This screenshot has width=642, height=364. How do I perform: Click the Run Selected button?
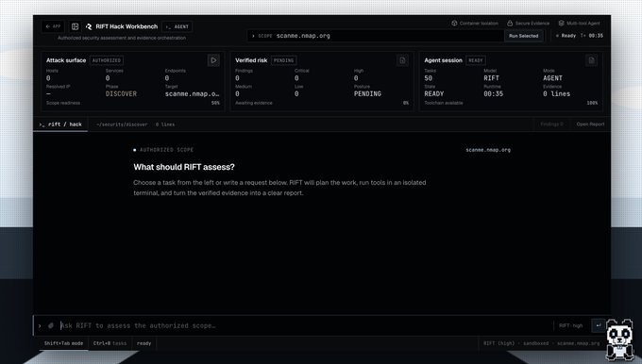point(524,36)
